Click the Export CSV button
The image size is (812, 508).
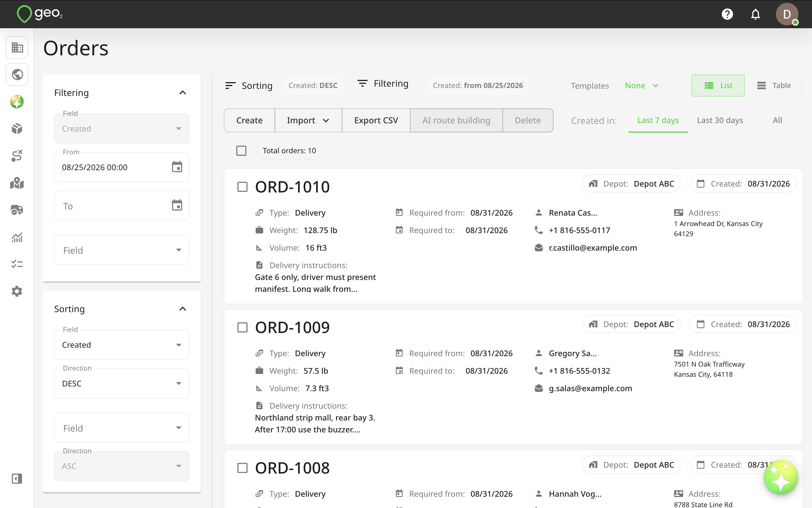[x=376, y=120]
